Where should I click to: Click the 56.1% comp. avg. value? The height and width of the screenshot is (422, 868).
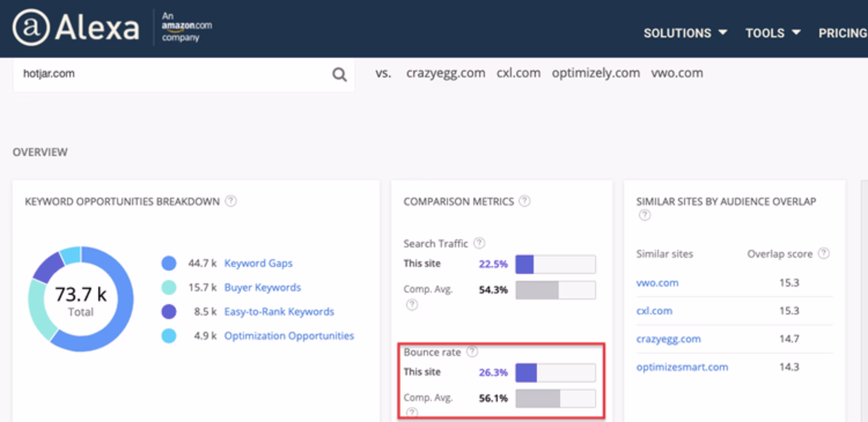tap(493, 398)
